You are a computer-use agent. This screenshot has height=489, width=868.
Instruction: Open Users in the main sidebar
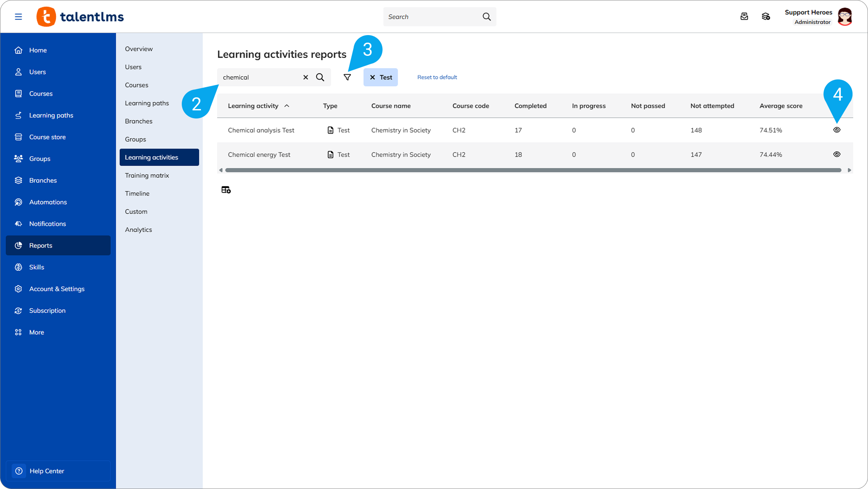click(x=58, y=72)
